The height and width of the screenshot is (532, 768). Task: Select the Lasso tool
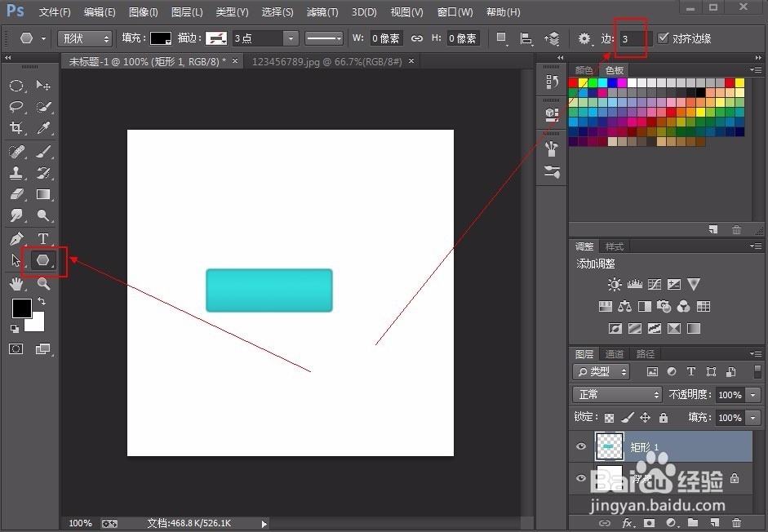click(x=16, y=107)
